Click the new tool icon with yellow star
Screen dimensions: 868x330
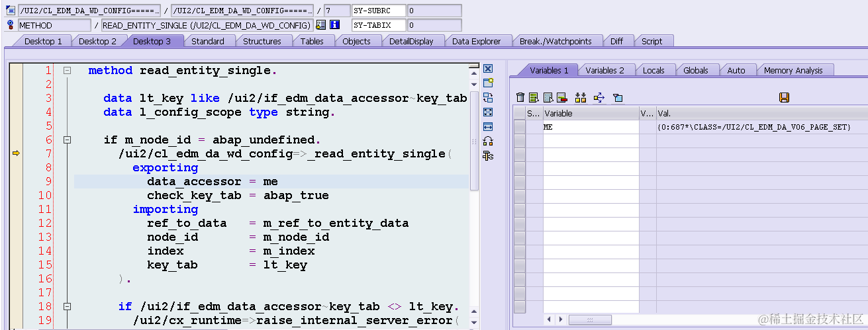[488, 83]
